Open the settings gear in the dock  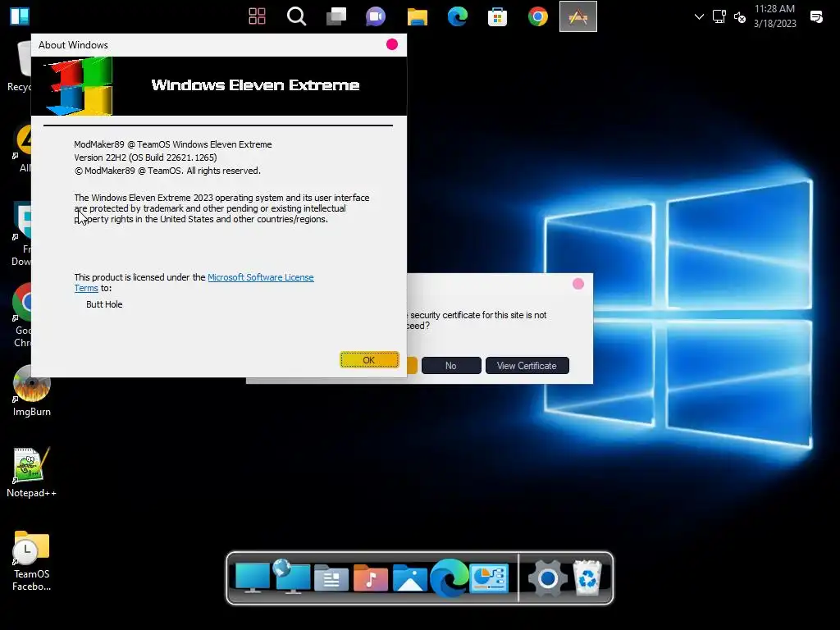click(x=547, y=578)
